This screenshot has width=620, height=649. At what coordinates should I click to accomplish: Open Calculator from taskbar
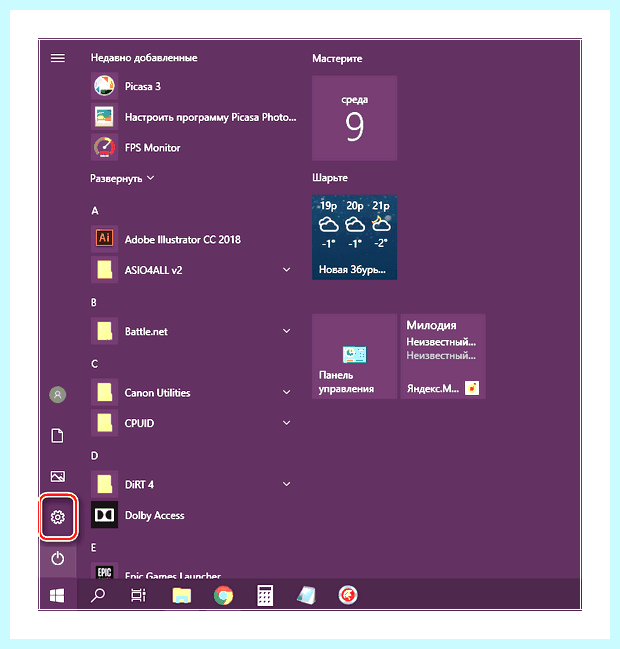coord(265,596)
